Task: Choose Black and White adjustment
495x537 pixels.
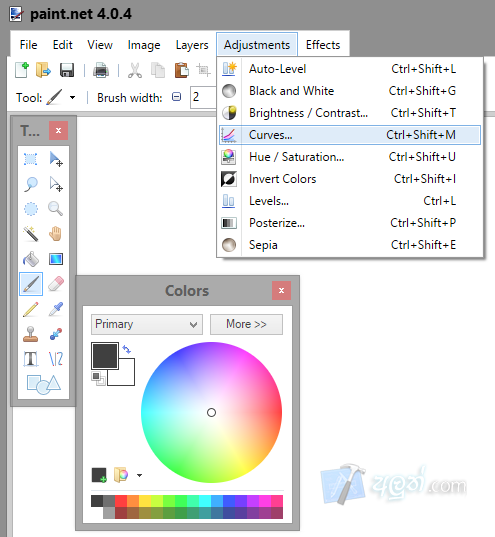Action: pyautogui.click(x=350, y=91)
